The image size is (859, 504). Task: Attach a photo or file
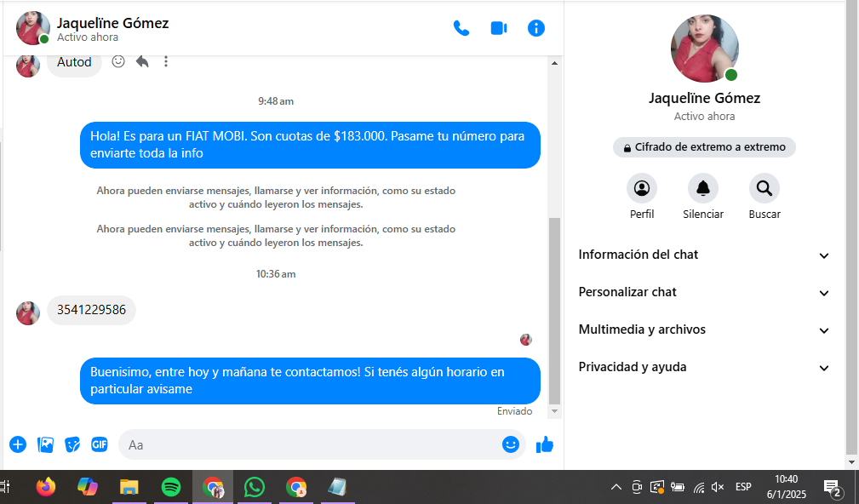pos(45,444)
